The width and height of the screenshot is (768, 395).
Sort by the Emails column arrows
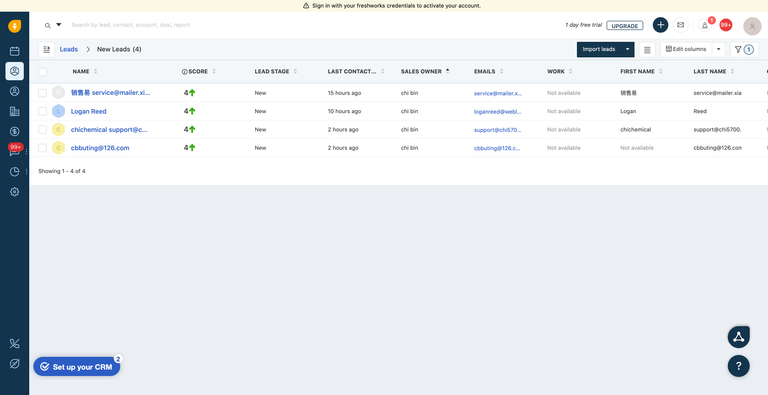tap(502, 72)
